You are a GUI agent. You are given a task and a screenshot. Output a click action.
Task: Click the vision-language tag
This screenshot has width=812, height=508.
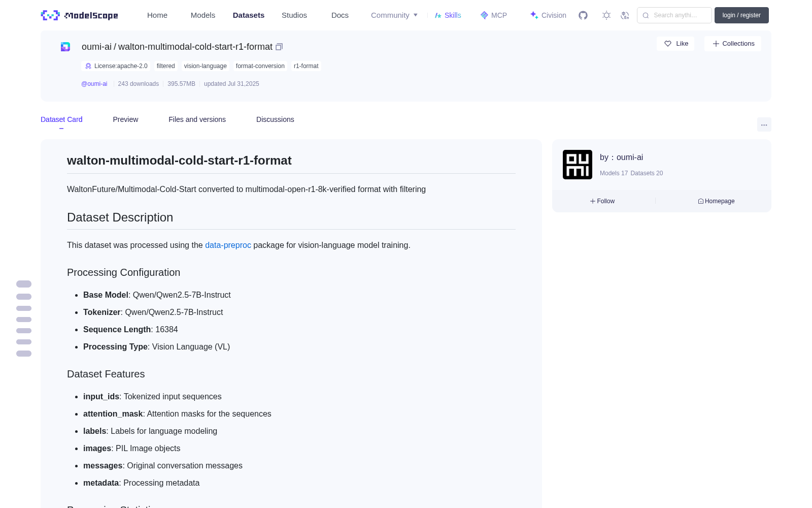pos(206,66)
